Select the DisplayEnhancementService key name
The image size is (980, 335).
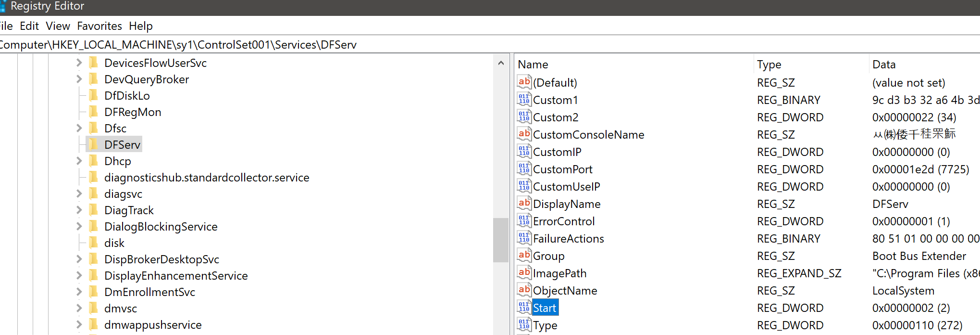pyautogui.click(x=176, y=276)
